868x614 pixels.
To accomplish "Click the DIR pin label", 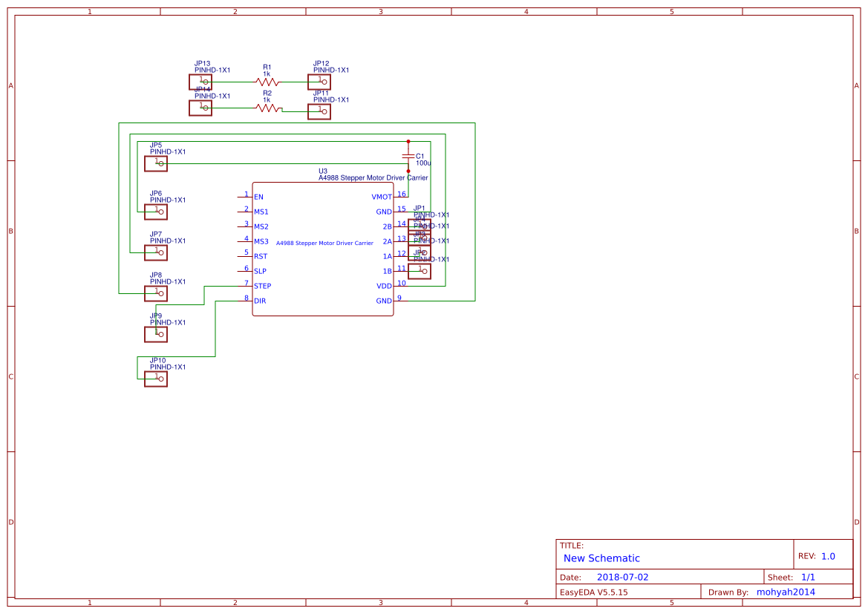I will coord(260,301).
